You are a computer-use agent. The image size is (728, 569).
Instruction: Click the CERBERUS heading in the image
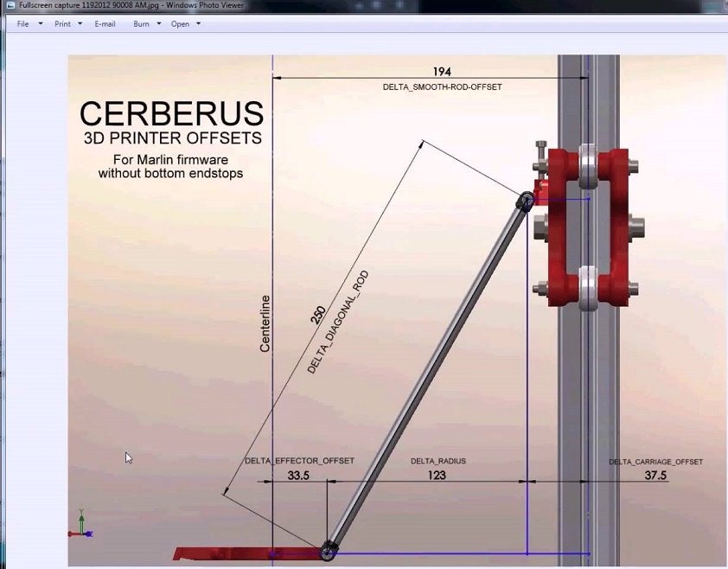(172, 113)
